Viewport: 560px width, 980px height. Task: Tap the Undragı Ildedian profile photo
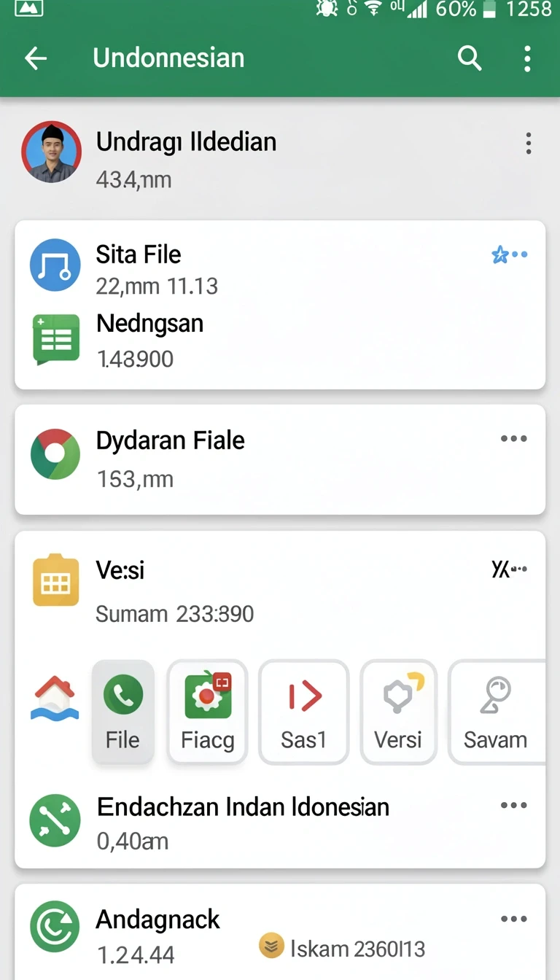(51, 152)
